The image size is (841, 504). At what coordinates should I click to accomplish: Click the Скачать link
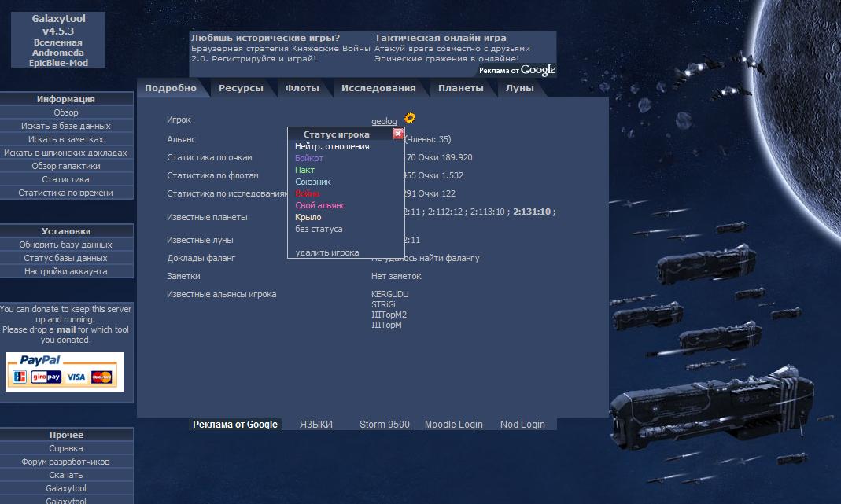click(x=66, y=475)
